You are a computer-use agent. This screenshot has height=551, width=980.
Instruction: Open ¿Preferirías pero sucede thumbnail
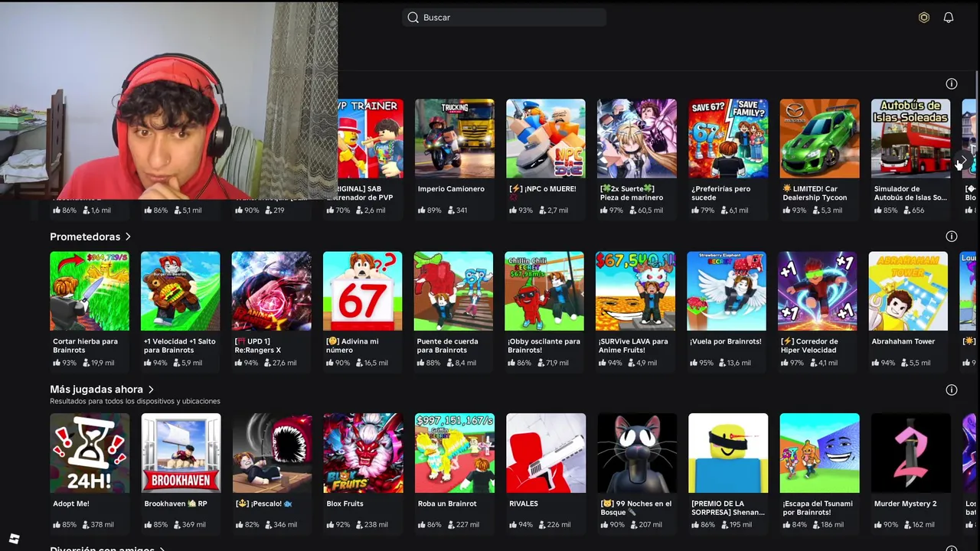pyautogui.click(x=728, y=139)
